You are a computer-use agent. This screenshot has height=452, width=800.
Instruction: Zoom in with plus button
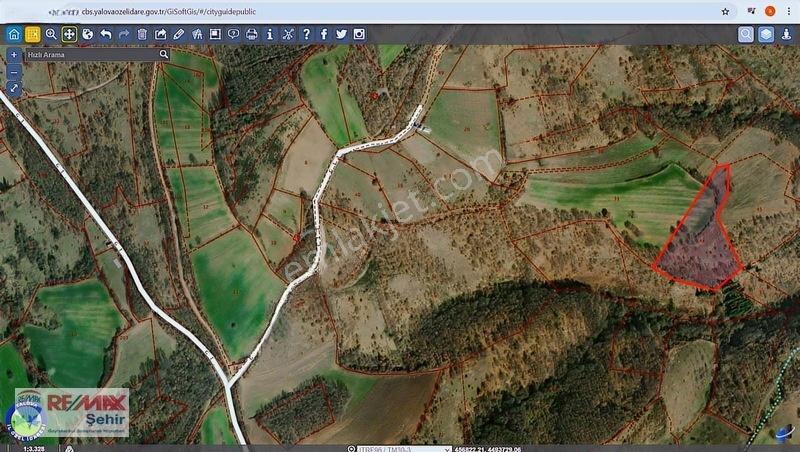[14, 55]
